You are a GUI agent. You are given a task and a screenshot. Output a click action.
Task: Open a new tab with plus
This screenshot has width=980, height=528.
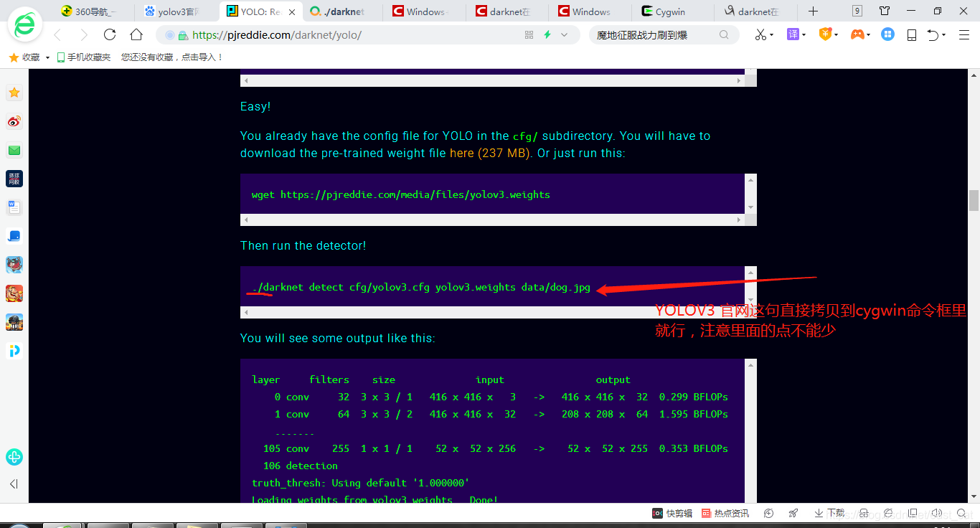point(813,11)
